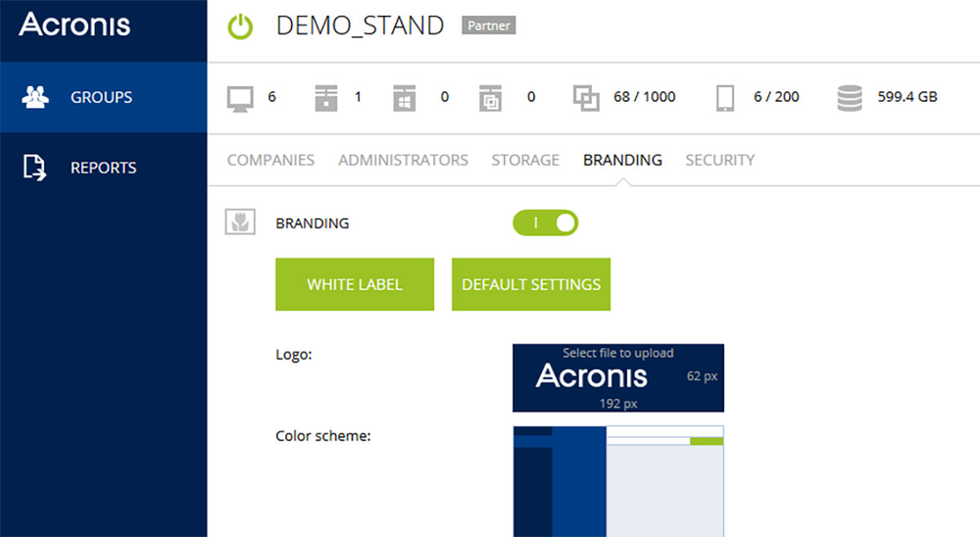Switch to the Companies tab

pyautogui.click(x=270, y=160)
